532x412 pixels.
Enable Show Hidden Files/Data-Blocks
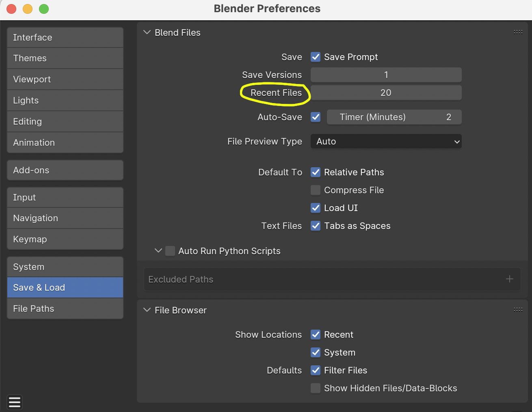(316, 388)
